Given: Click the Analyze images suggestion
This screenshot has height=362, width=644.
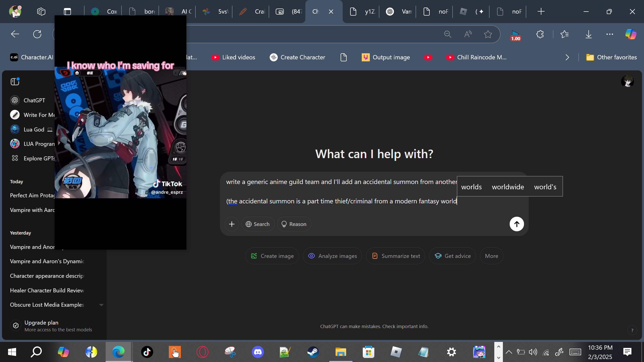Looking at the screenshot, I should 332,256.
